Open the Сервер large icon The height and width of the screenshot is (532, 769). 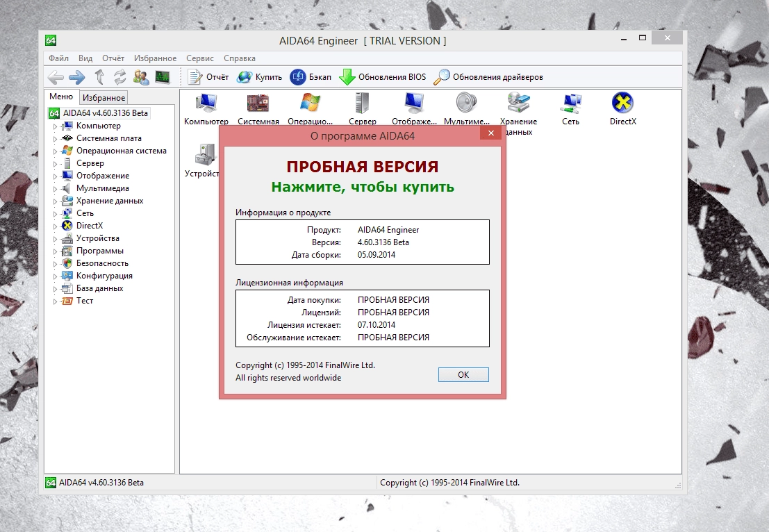pyautogui.click(x=363, y=109)
